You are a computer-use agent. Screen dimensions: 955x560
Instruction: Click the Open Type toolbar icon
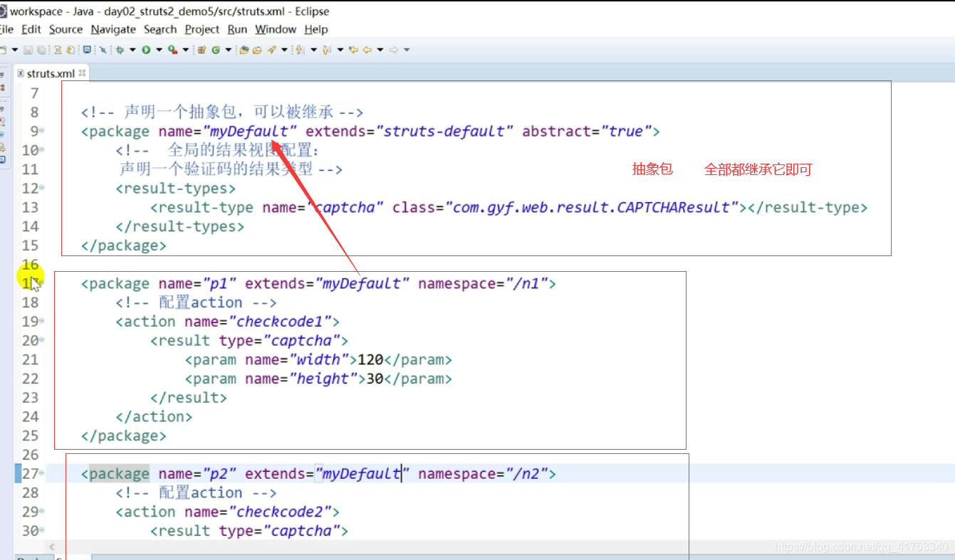point(244,50)
